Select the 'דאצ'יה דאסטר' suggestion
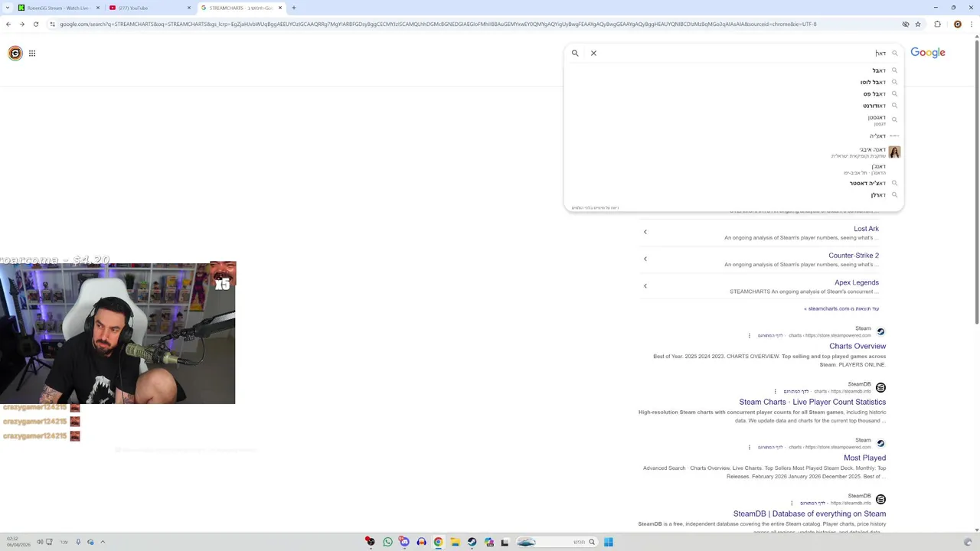 click(867, 184)
